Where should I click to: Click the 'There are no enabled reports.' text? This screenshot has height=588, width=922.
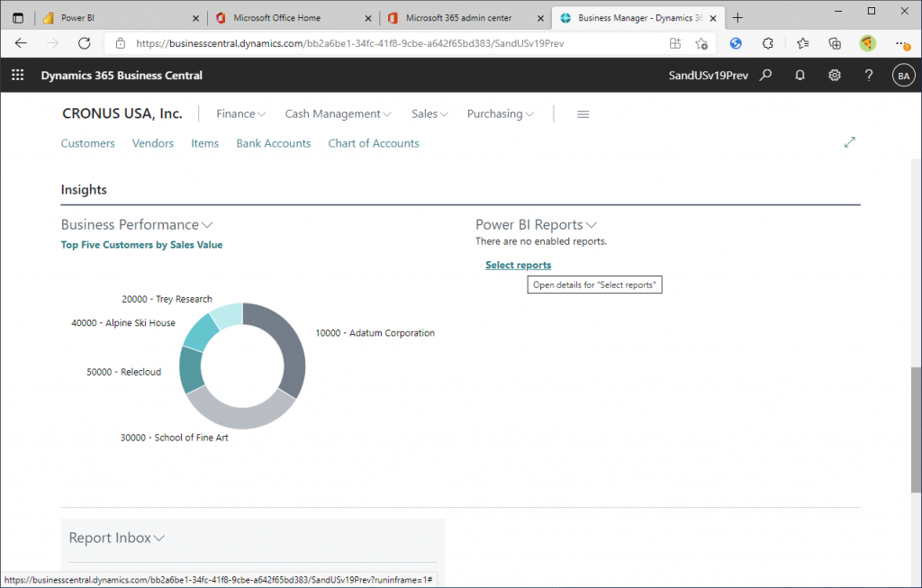tap(541, 241)
